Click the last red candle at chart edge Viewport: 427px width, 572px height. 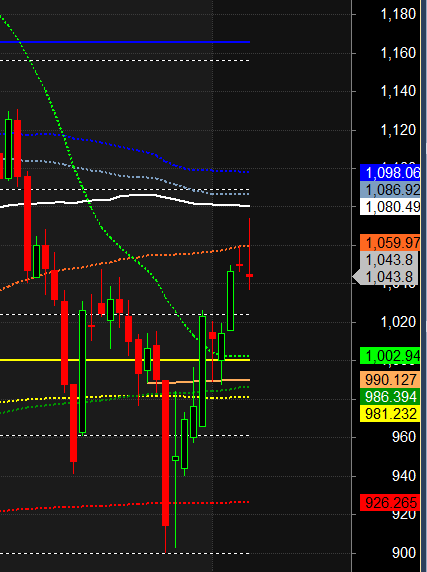click(249, 275)
